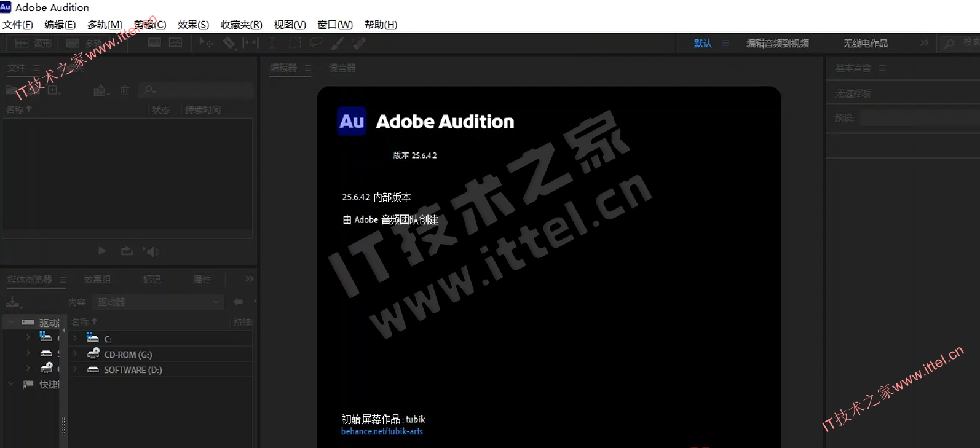
Task: Select the Lasso Selection tool
Action: (x=316, y=43)
